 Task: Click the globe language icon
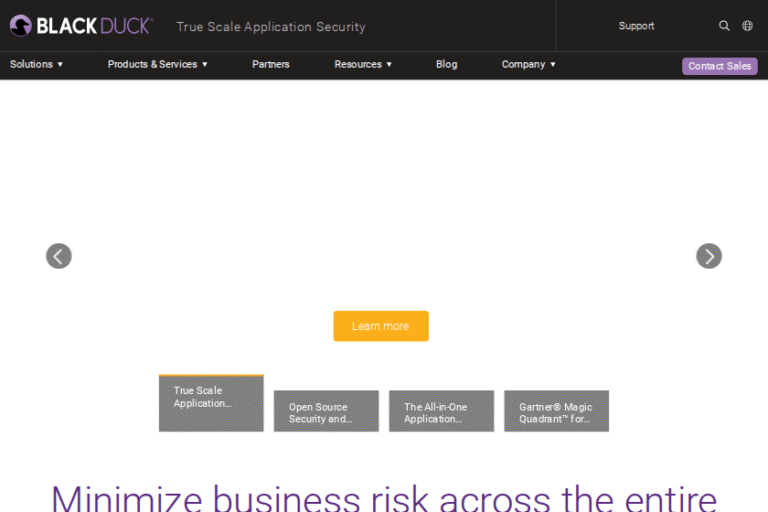pos(747,26)
